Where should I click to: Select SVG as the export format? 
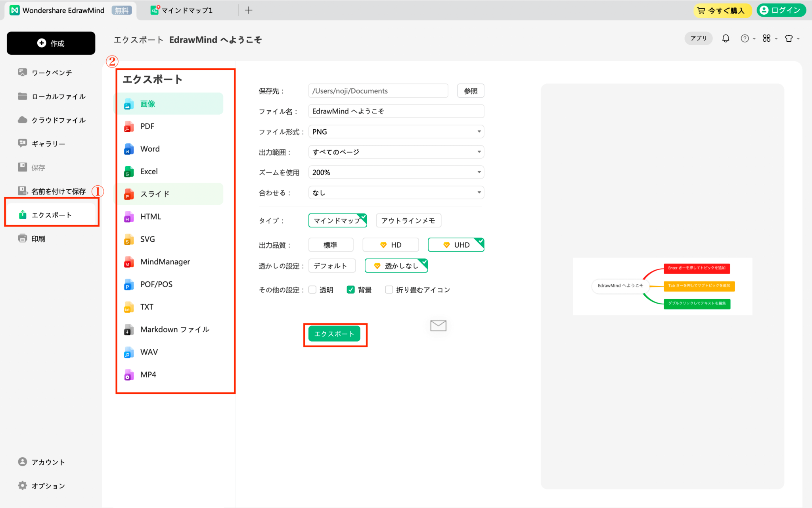[x=147, y=239]
